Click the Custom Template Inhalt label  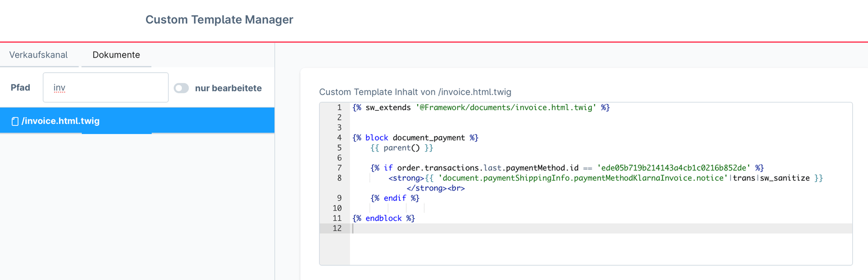(415, 92)
